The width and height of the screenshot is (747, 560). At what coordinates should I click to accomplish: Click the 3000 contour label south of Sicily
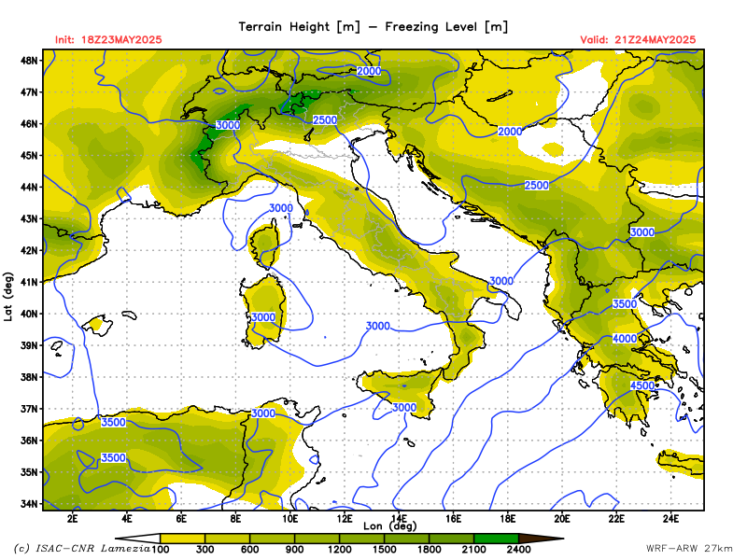point(404,408)
